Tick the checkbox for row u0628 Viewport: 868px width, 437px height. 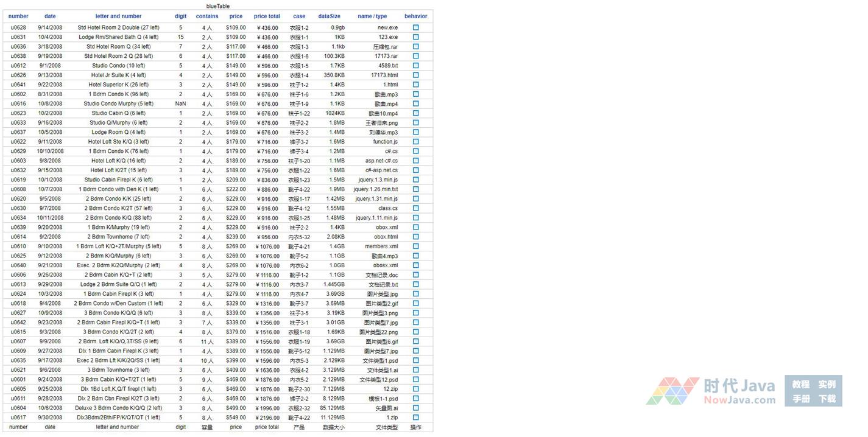click(416, 27)
